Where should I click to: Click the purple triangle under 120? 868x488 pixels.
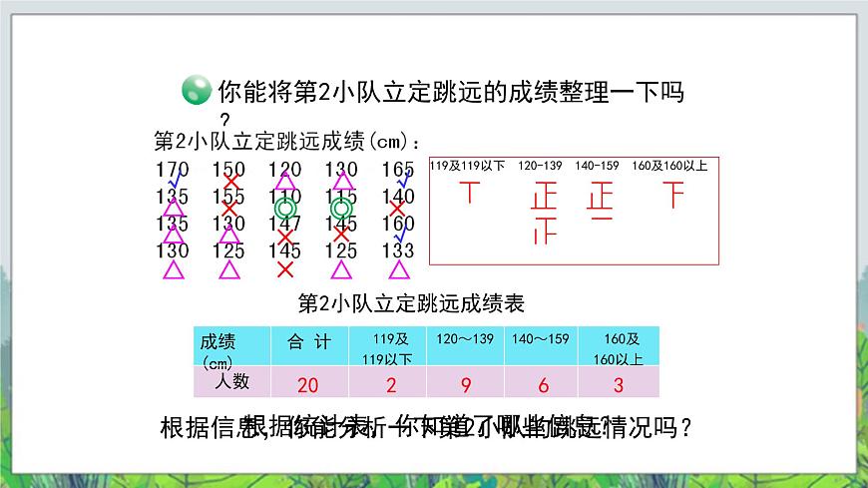[x=285, y=181]
